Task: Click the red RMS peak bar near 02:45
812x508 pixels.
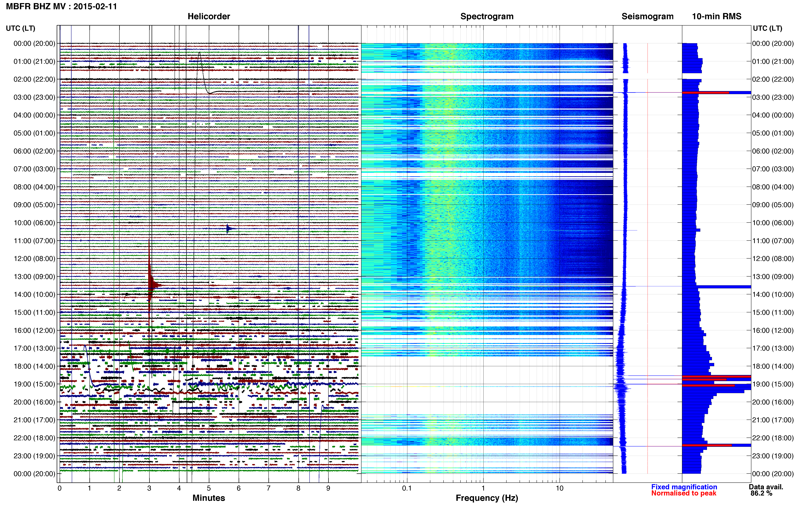Action: [705, 92]
